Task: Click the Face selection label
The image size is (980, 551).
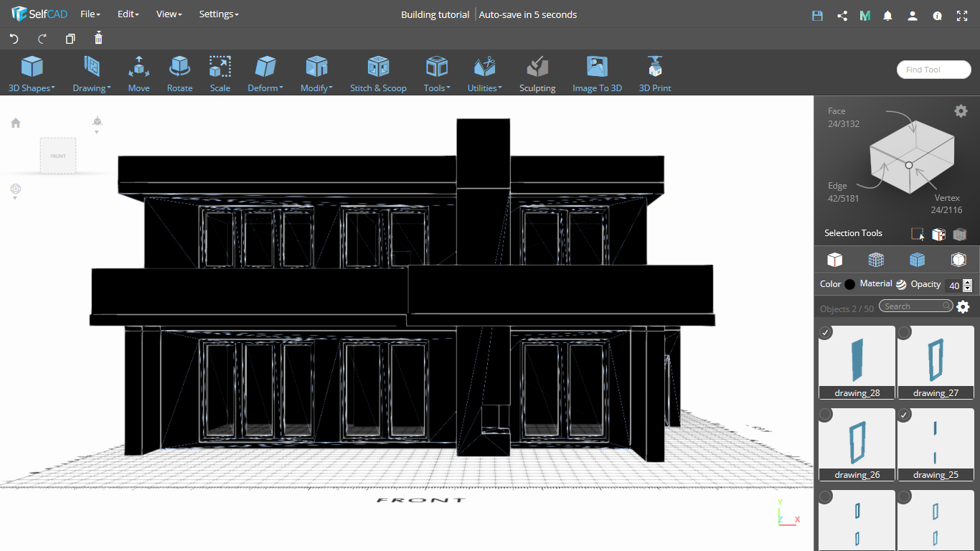Action: pos(837,111)
